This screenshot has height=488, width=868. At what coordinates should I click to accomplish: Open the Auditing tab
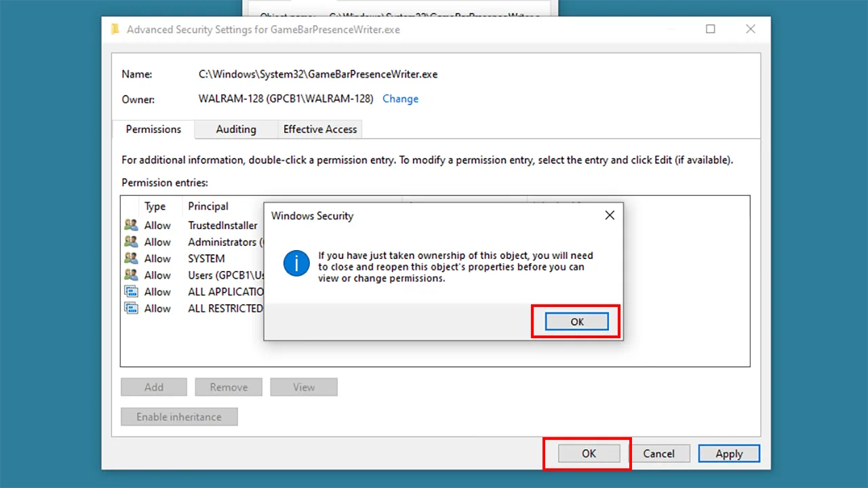(x=236, y=129)
